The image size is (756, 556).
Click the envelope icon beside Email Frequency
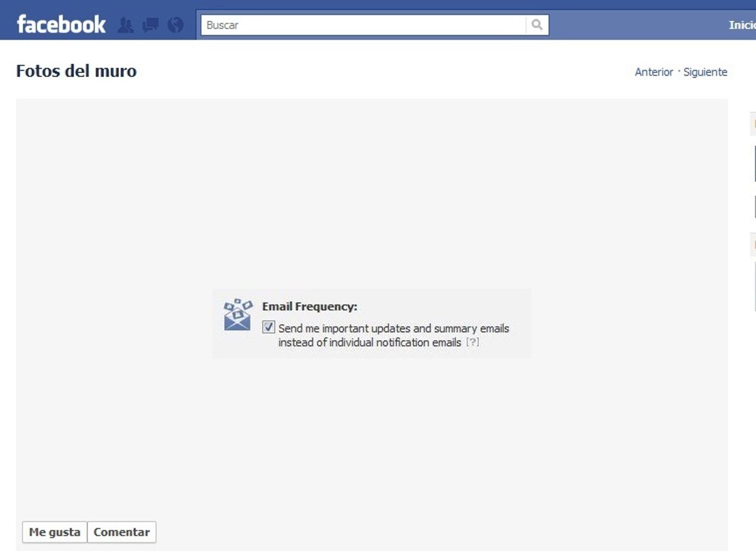[x=238, y=315]
